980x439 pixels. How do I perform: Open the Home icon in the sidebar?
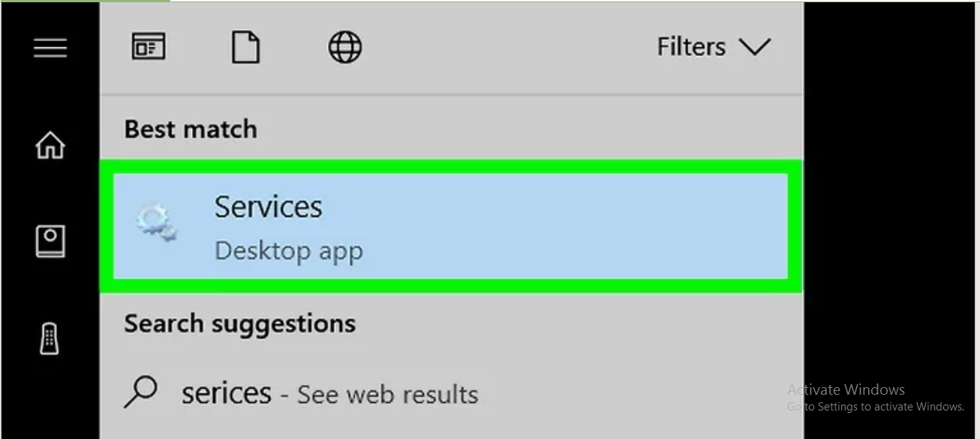50,145
